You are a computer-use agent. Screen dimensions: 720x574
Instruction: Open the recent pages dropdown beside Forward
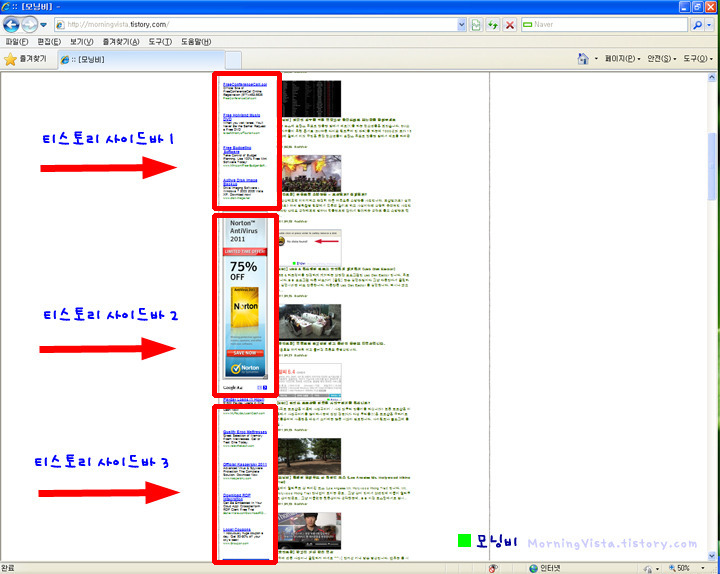44,25
